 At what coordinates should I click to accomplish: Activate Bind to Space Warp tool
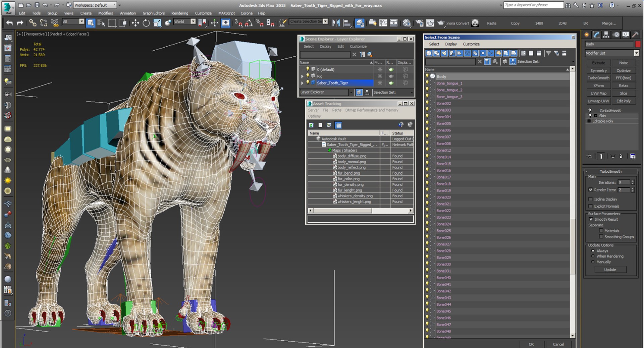click(54, 23)
